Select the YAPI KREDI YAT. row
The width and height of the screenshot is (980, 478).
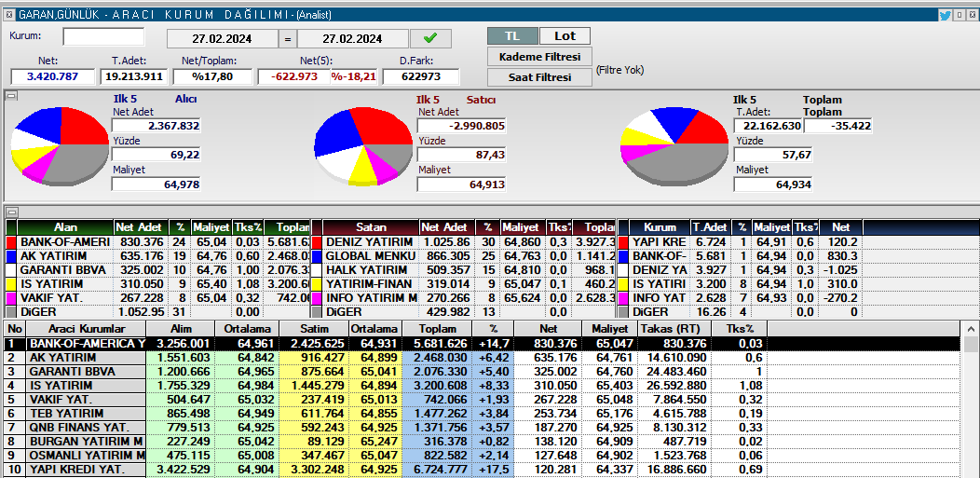[483, 469]
